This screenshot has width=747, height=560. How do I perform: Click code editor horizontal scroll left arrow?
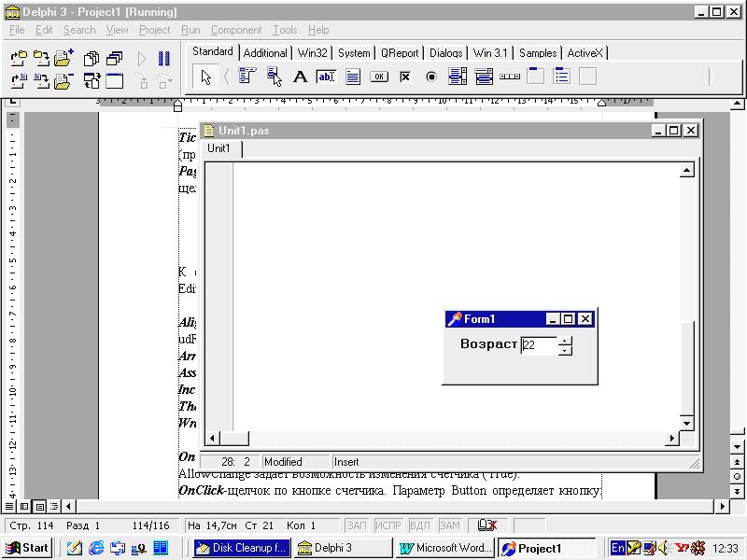[x=213, y=438]
